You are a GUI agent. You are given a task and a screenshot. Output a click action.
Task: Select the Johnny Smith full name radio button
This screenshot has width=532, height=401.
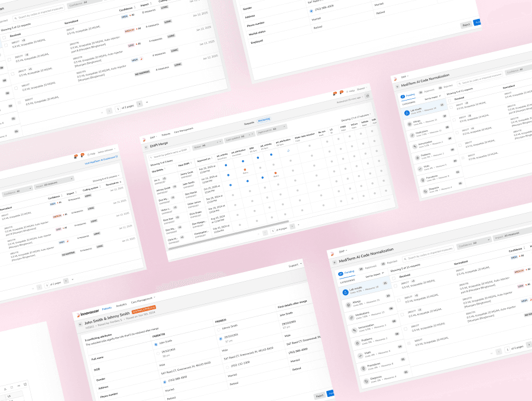218,329
